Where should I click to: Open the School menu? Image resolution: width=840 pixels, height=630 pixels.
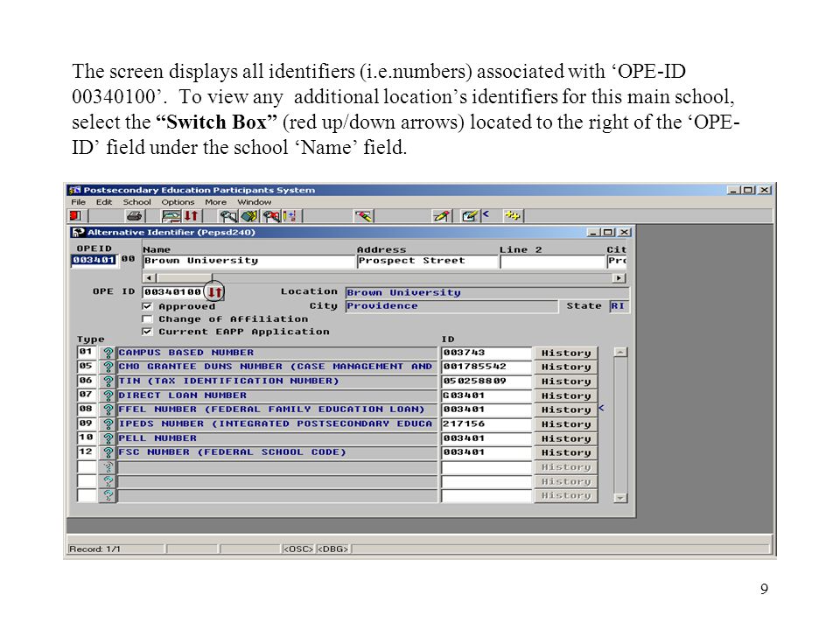click(136, 202)
